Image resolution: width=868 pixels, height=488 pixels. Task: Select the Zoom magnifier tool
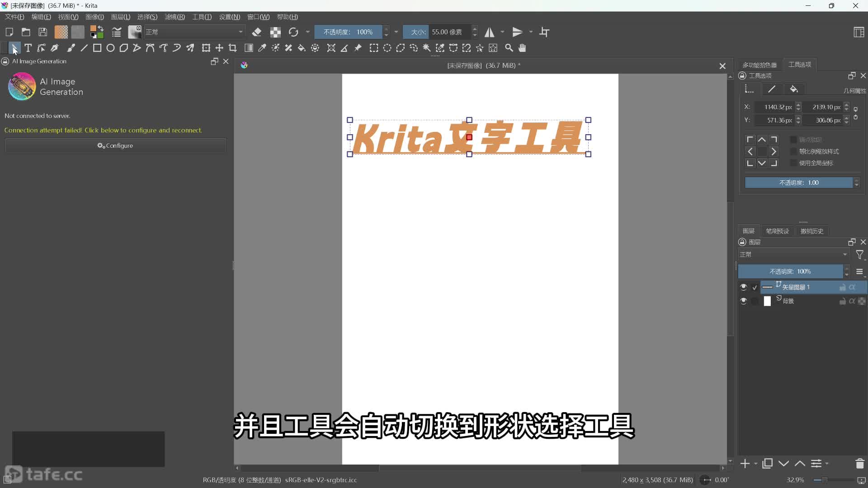509,48
